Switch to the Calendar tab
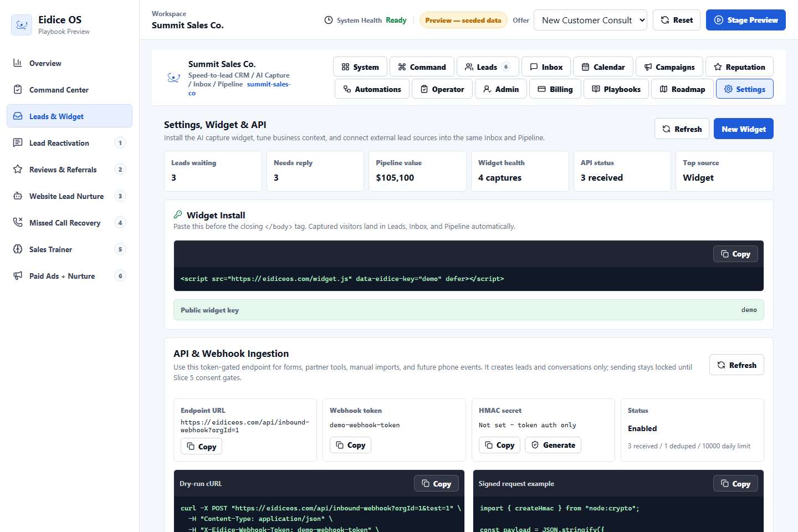 click(x=603, y=66)
